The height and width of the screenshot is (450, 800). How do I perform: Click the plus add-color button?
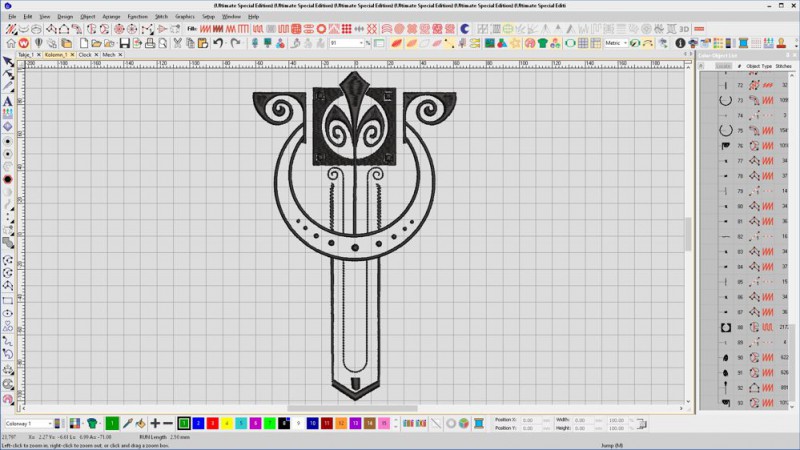click(155, 423)
